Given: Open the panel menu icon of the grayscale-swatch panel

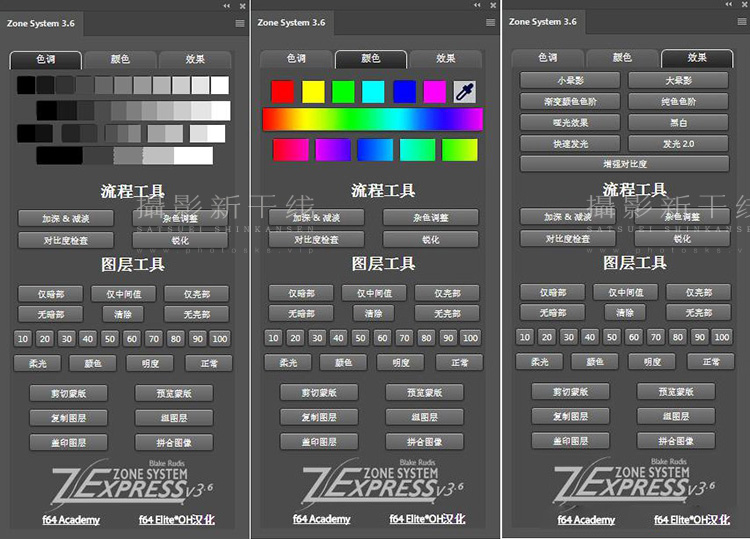Looking at the screenshot, I should 240,23.
